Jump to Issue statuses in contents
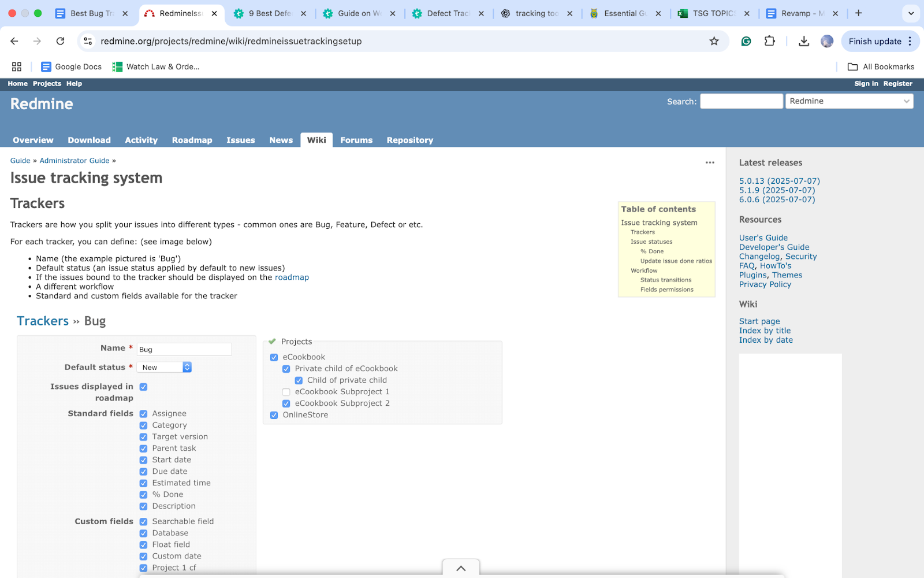Viewport: 924px width, 578px height. click(x=651, y=242)
